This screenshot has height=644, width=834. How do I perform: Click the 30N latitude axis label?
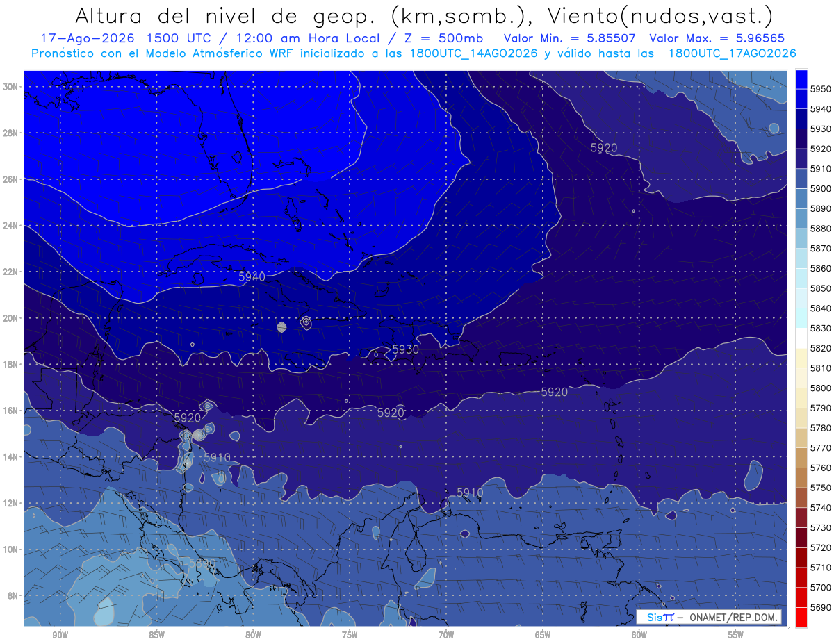pos(11,86)
